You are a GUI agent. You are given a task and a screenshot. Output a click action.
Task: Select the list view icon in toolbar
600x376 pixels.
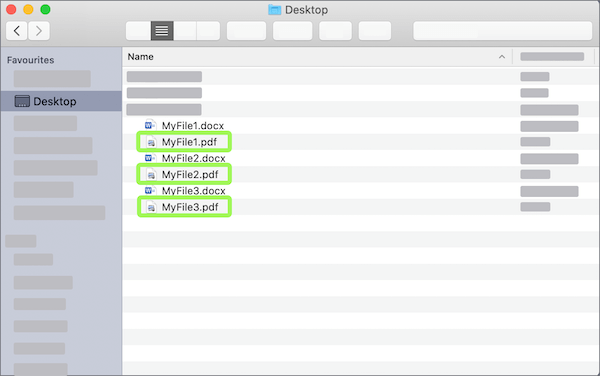pyautogui.click(x=162, y=31)
